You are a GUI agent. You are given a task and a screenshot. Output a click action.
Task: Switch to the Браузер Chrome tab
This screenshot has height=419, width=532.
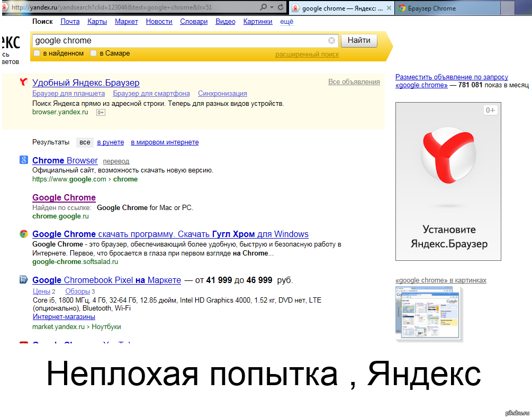point(447,8)
